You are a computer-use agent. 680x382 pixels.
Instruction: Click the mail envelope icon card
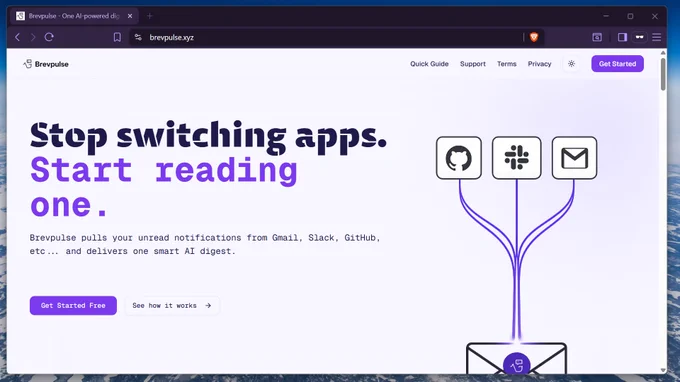pyautogui.click(x=574, y=158)
